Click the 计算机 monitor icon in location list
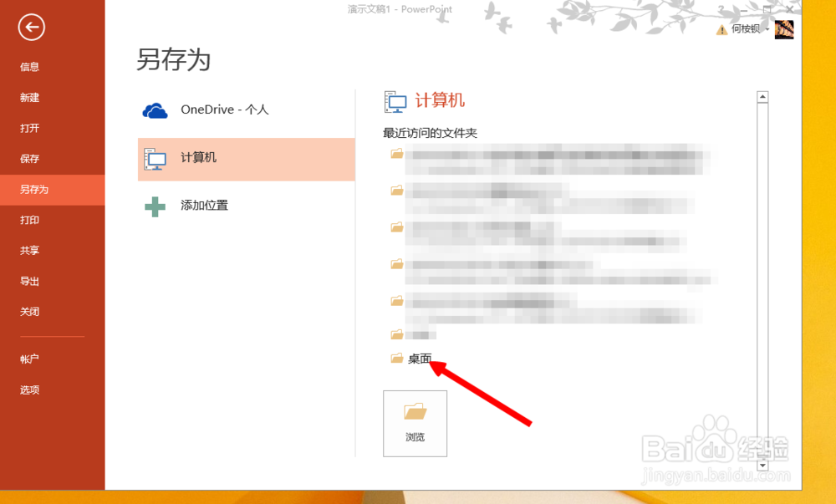This screenshot has height=504, width=836. pyautogui.click(x=155, y=159)
